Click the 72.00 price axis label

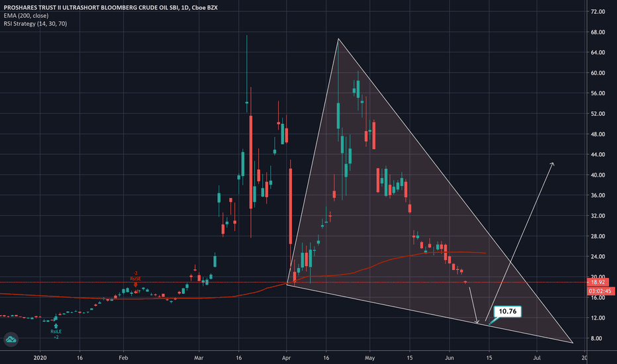pyautogui.click(x=598, y=12)
